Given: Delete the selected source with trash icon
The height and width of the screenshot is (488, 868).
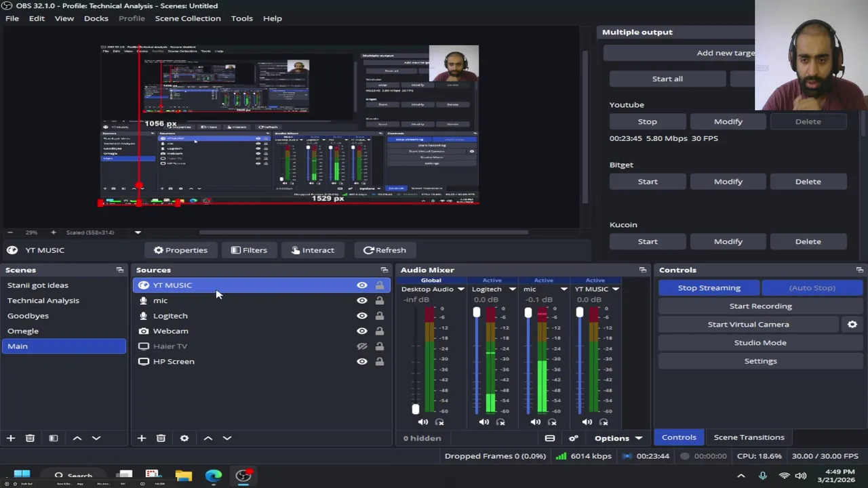Looking at the screenshot, I should [161, 439].
